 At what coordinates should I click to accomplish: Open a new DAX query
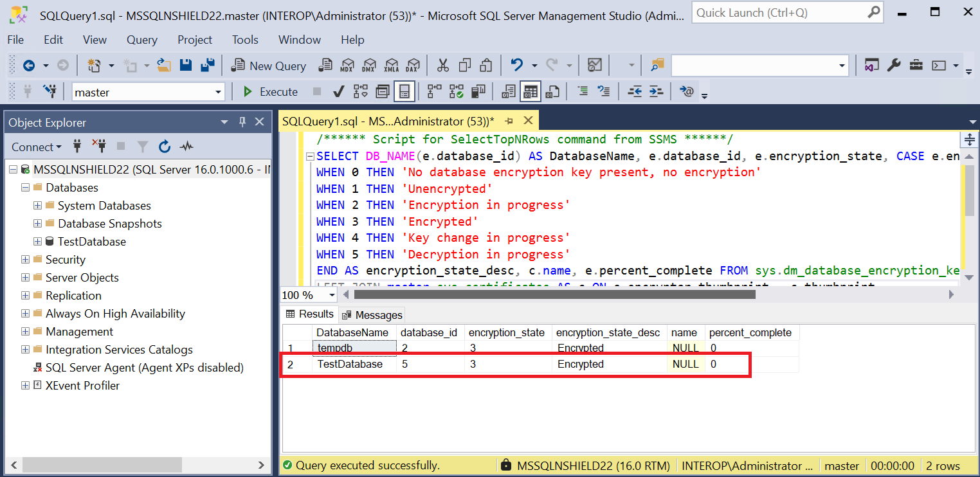[412, 66]
